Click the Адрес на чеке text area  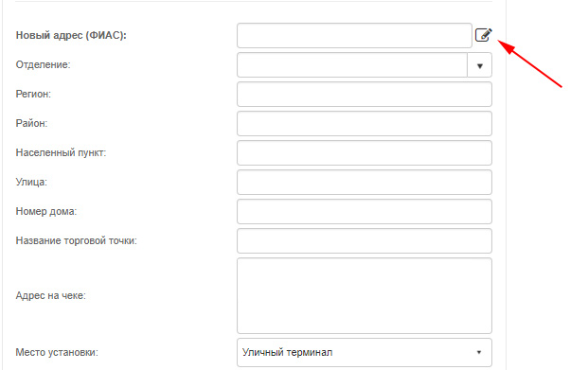pos(365,296)
